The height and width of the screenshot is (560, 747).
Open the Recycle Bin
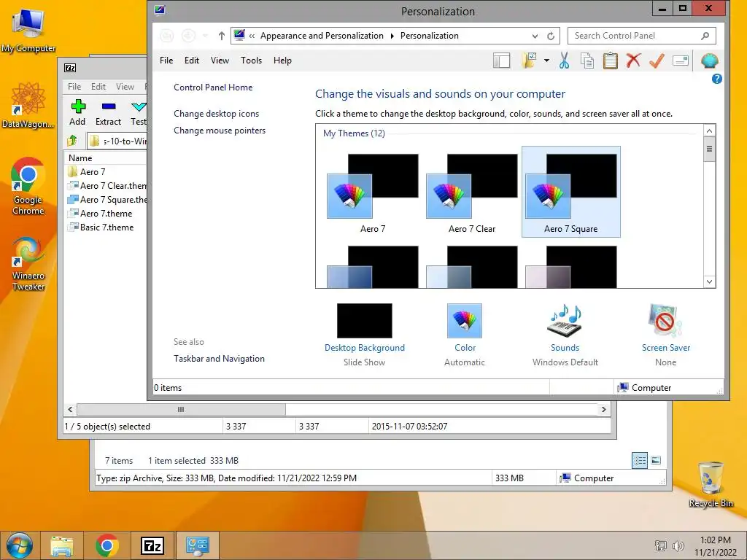click(711, 485)
